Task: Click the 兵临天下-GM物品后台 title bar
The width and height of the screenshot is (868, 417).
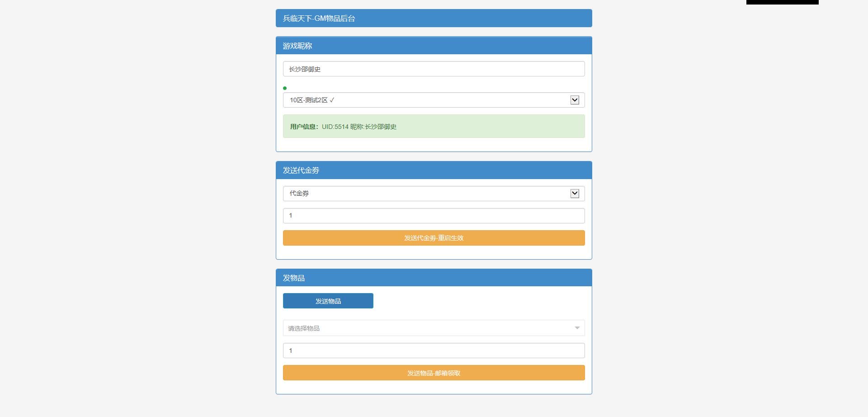Action: point(434,19)
